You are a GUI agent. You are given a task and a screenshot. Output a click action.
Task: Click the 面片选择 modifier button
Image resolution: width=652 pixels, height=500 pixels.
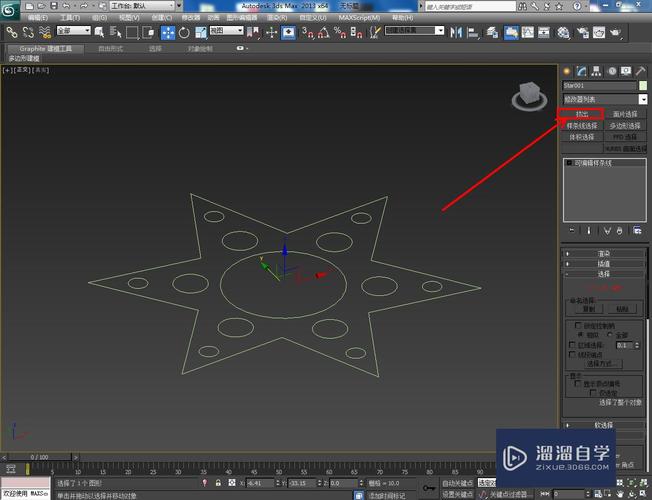coord(625,114)
